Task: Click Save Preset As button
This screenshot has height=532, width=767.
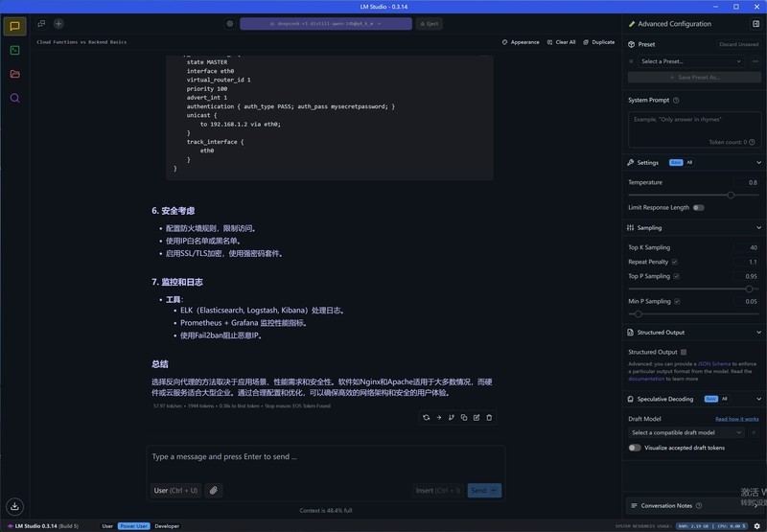Action: tap(694, 78)
